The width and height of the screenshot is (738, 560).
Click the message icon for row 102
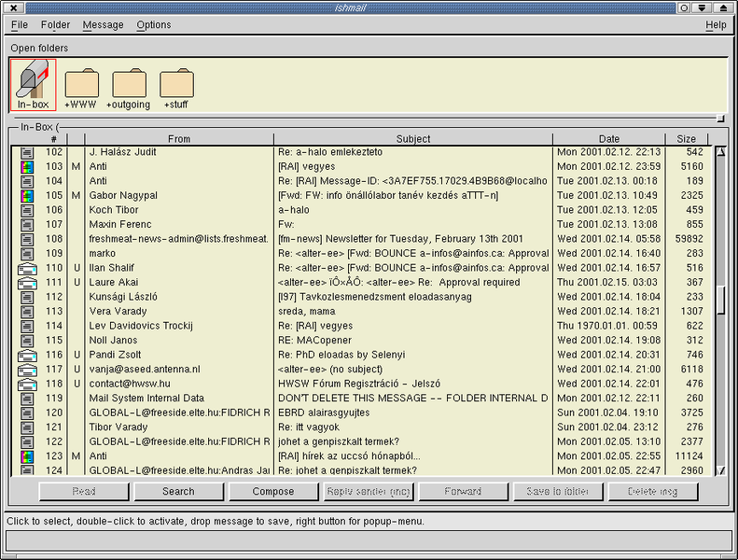pos(27,152)
